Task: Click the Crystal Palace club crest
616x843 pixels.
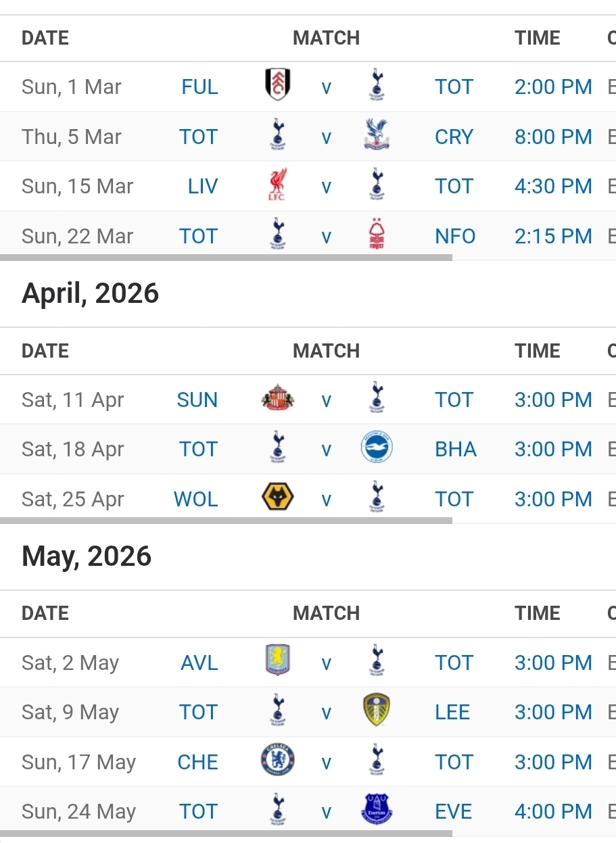Action: pos(377,136)
